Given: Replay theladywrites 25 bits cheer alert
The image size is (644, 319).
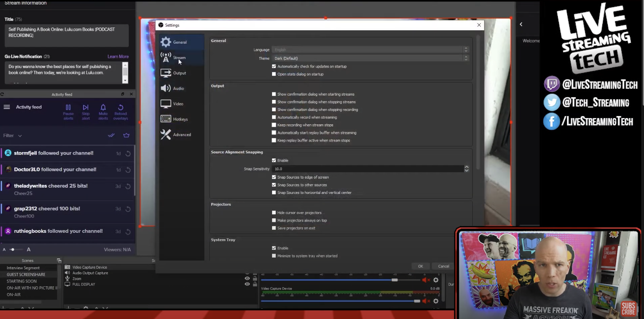Looking at the screenshot, I should 128,186.
